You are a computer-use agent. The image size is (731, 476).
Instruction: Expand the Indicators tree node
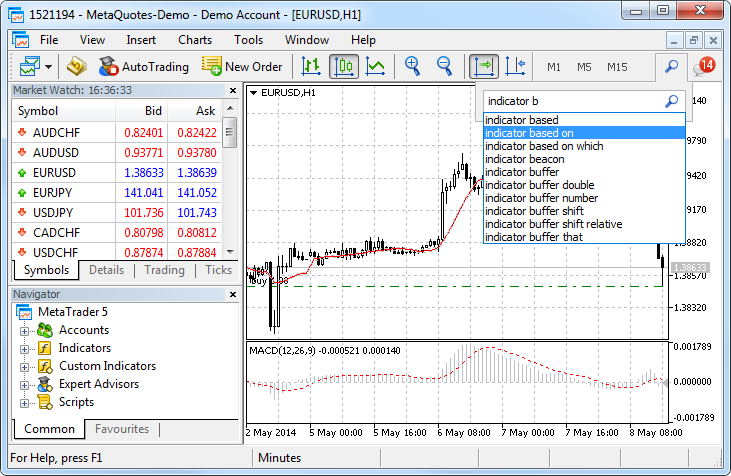[x=24, y=349]
